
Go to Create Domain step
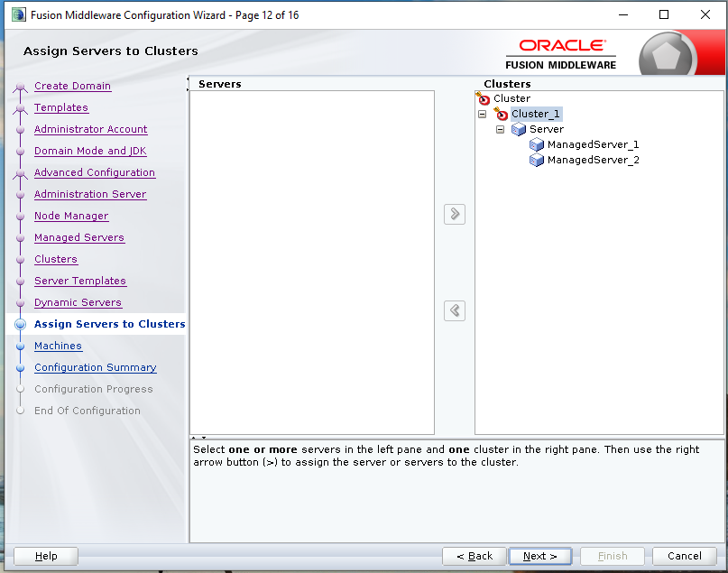72,86
